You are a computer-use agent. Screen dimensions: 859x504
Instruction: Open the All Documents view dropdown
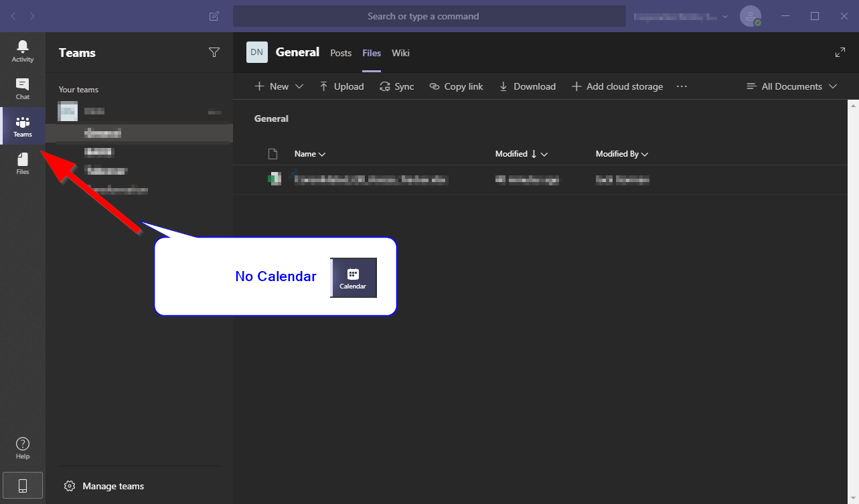pos(791,86)
